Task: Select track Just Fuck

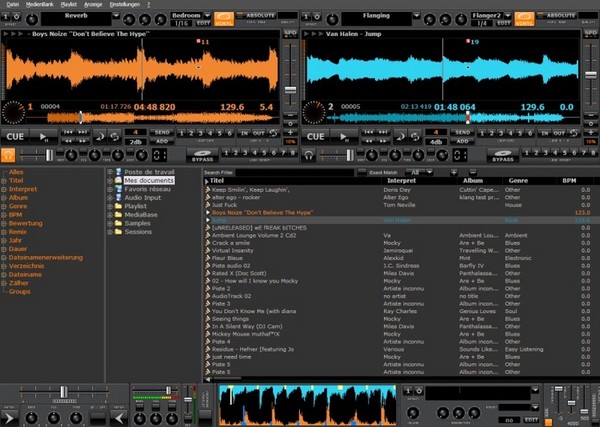Action: tap(224, 205)
